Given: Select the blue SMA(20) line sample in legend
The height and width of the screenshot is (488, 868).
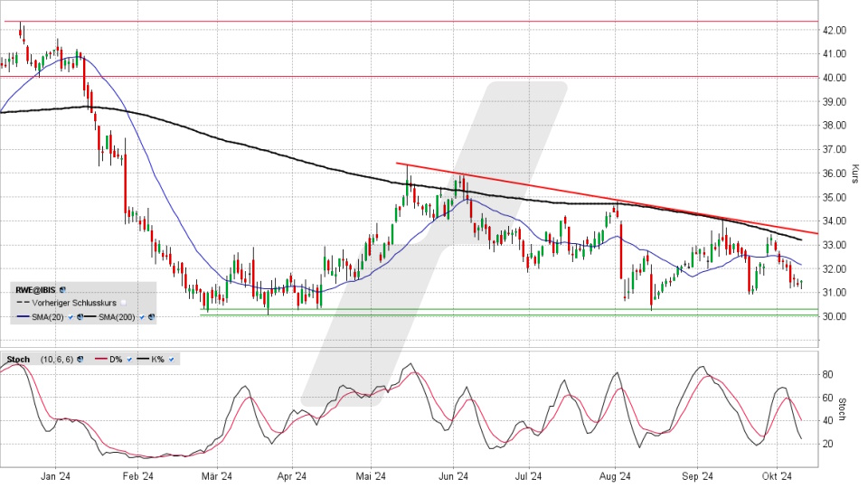Looking at the screenshot, I should point(24,316).
